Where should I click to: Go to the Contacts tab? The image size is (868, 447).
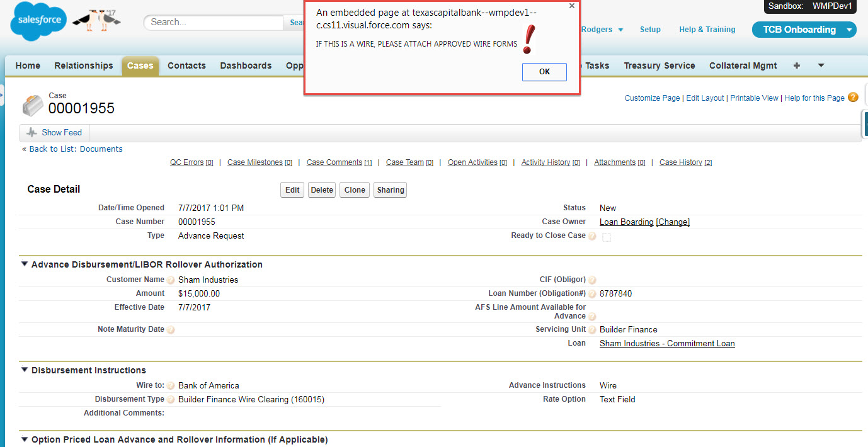click(186, 65)
